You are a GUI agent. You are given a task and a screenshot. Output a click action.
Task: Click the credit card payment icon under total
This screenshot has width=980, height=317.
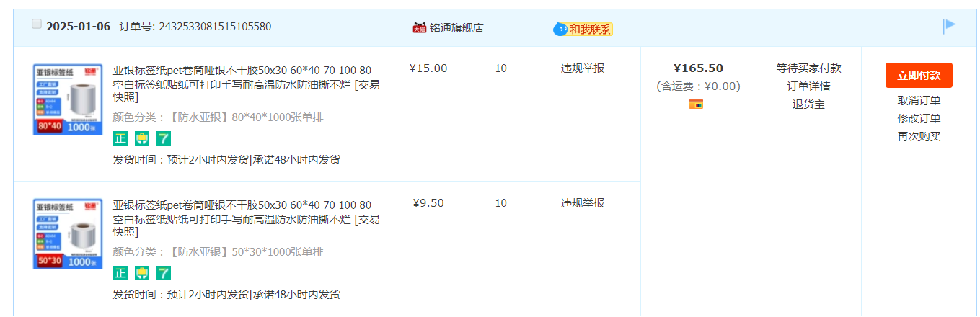(696, 104)
